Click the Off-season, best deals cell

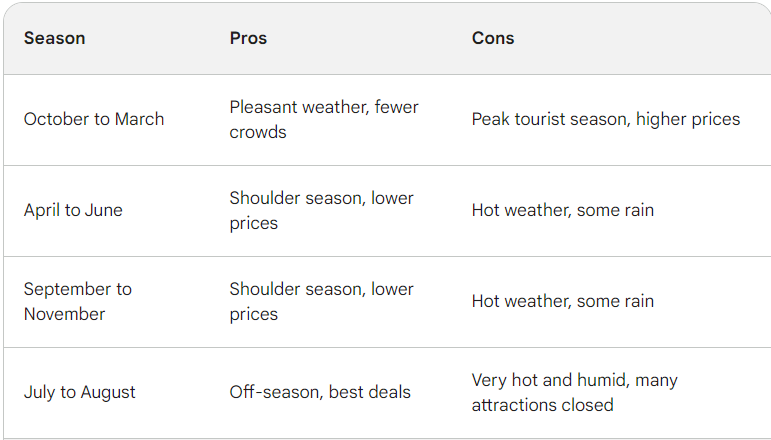tap(320, 392)
